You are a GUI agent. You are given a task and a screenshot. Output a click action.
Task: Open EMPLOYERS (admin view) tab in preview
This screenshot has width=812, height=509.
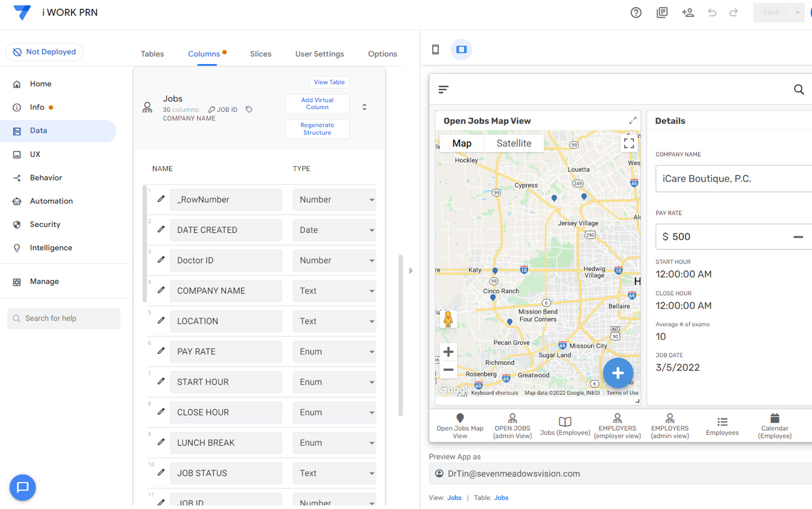click(670, 426)
